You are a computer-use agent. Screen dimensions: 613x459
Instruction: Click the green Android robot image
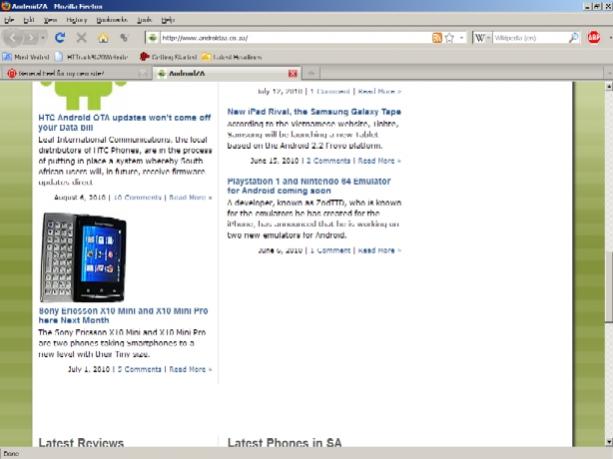[84, 95]
